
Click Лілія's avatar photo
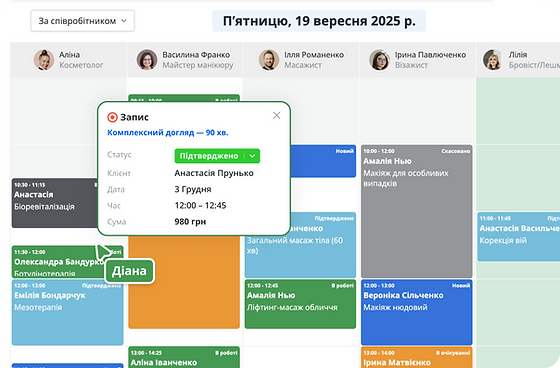click(x=493, y=60)
